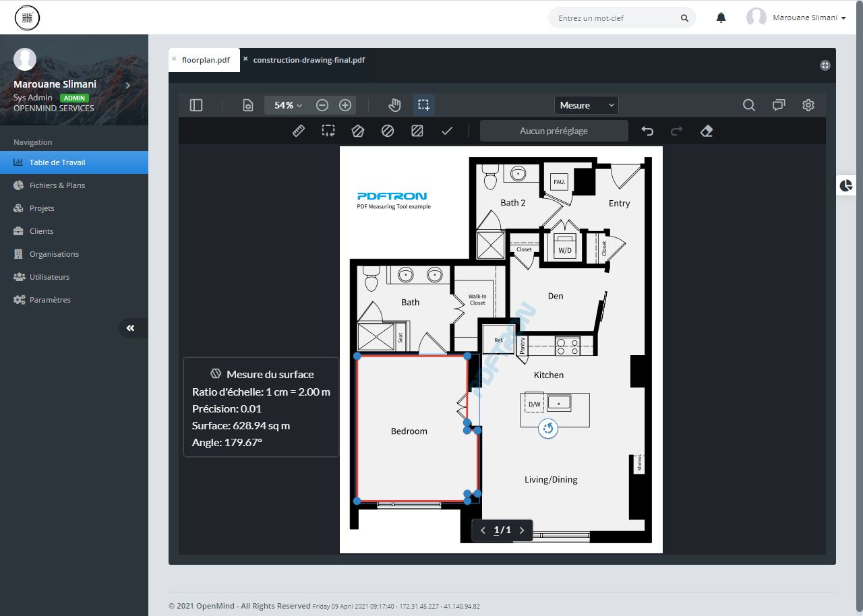Image resolution: width=863 pixels, height=616 pixels.
Task: Switch to construction-drawing-final.pdf tab
Action: coord(309,60)
